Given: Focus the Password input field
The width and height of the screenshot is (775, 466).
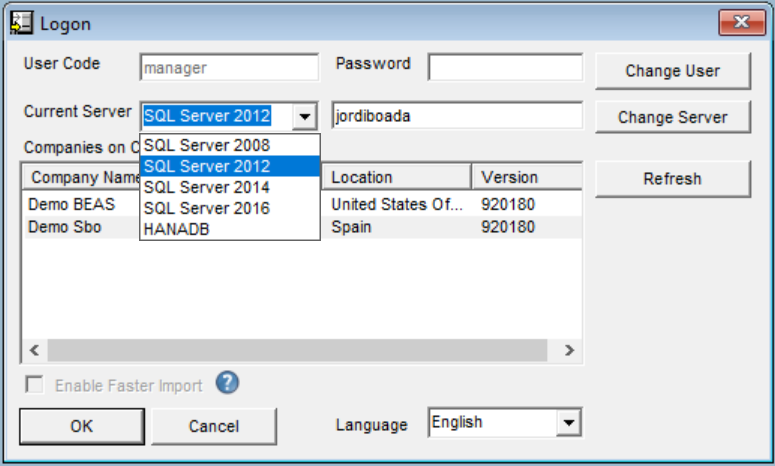Looking at the screenshot, I should [x=506, y=67].
